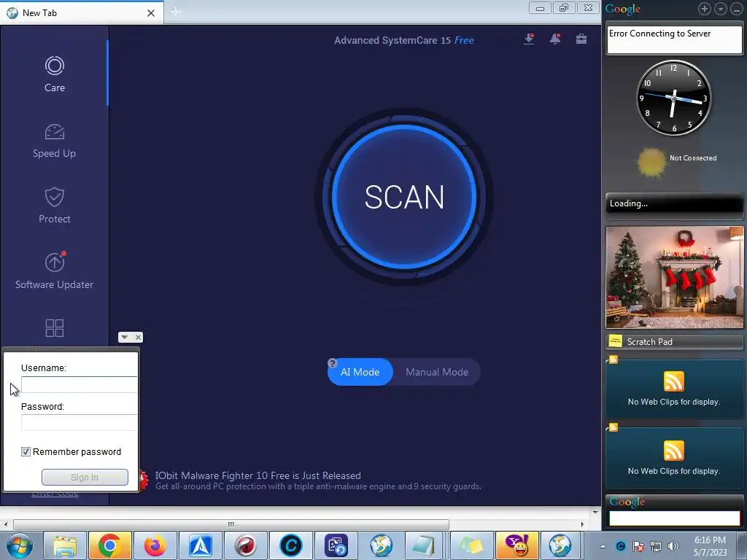Launch Google Chrome from the taskbar
Viewport: 747px width, 560px height.
(x=109, y=545)
